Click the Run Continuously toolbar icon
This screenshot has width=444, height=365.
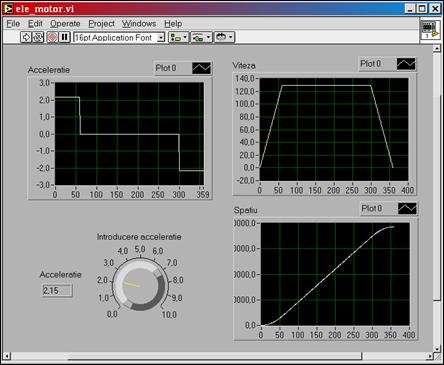38,37
